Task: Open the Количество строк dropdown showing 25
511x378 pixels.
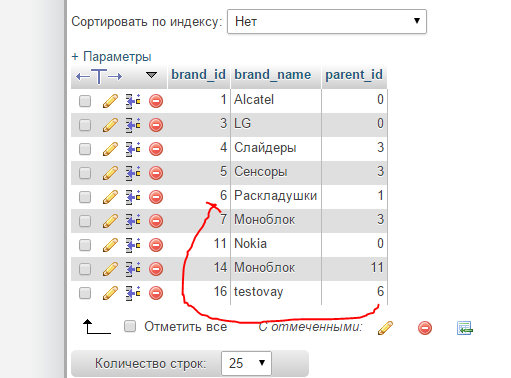Action: tap(246, 363)
